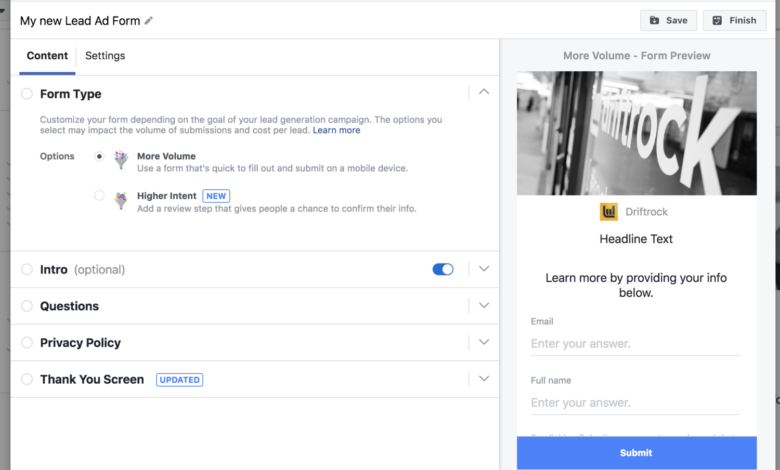Click the form title My new Lead Ad Form

point(80,21)
